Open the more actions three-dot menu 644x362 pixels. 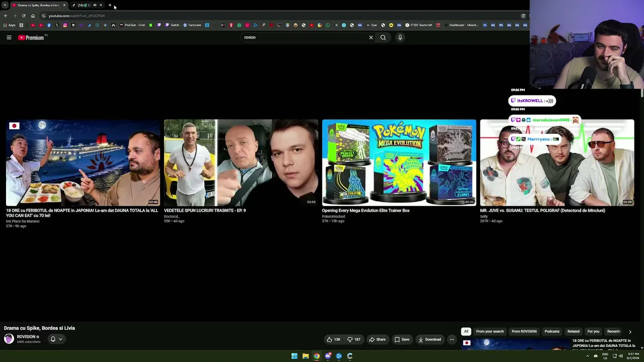tap(452, 339)
